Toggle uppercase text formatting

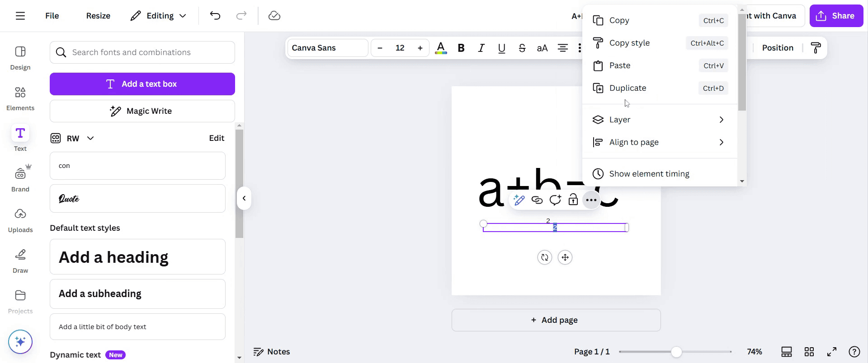click(x=542, y=48)
